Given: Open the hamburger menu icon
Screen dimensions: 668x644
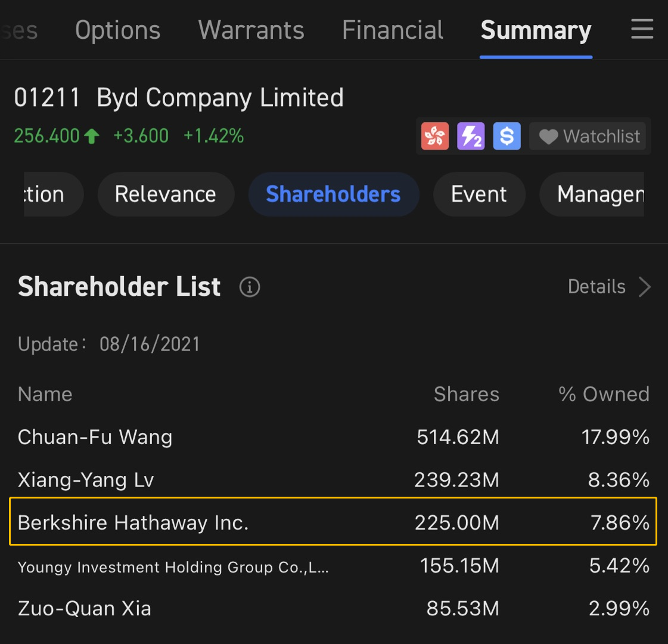Looking at the screenshot, I should click(642, 29).
